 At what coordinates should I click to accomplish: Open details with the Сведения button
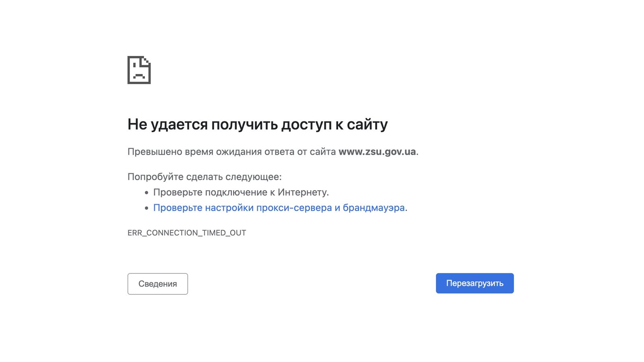(157, 284)
